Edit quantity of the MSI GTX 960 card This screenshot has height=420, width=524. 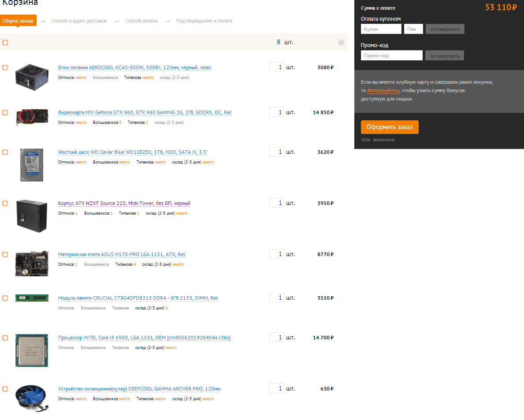[277, 112]
